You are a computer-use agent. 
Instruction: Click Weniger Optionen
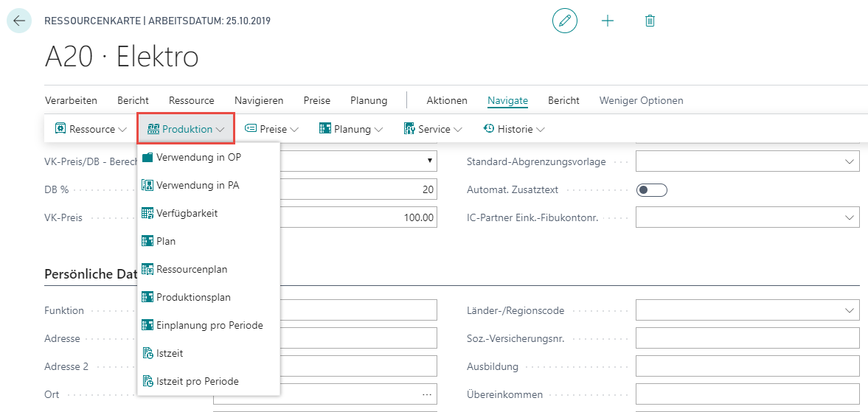pyautogui.click(x=641, y=101)
